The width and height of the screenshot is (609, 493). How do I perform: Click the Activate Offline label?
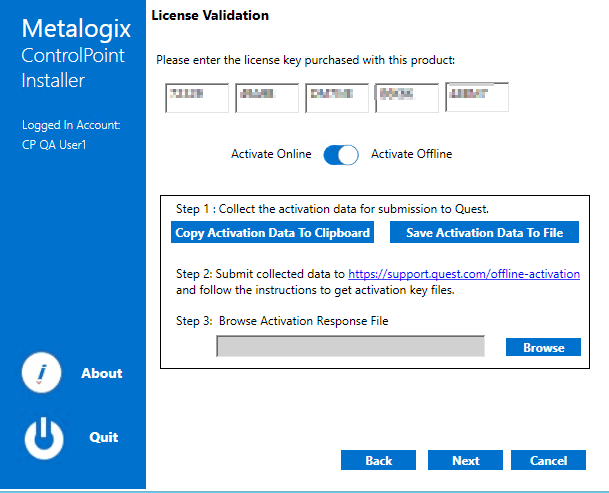coord(411,154)
